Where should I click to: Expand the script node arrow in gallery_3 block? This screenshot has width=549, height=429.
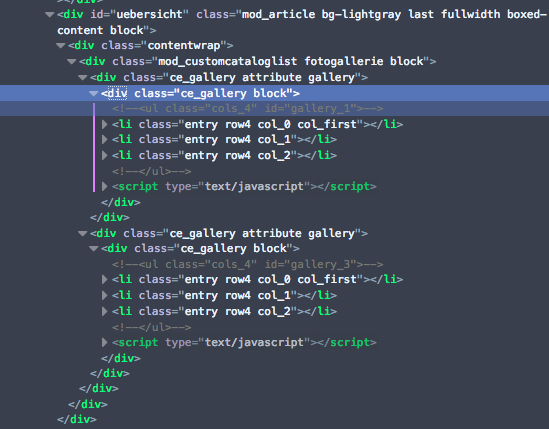pyautogui.click(x=104, y=342)
